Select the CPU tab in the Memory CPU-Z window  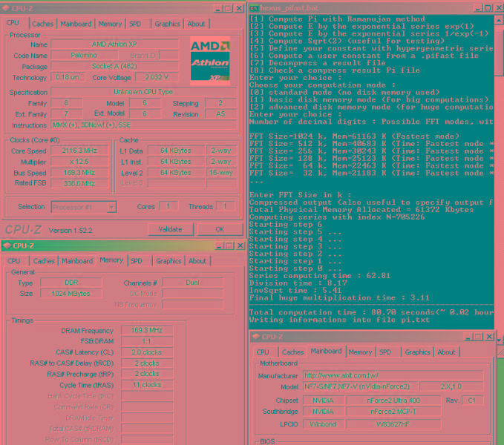pos(14,261)
